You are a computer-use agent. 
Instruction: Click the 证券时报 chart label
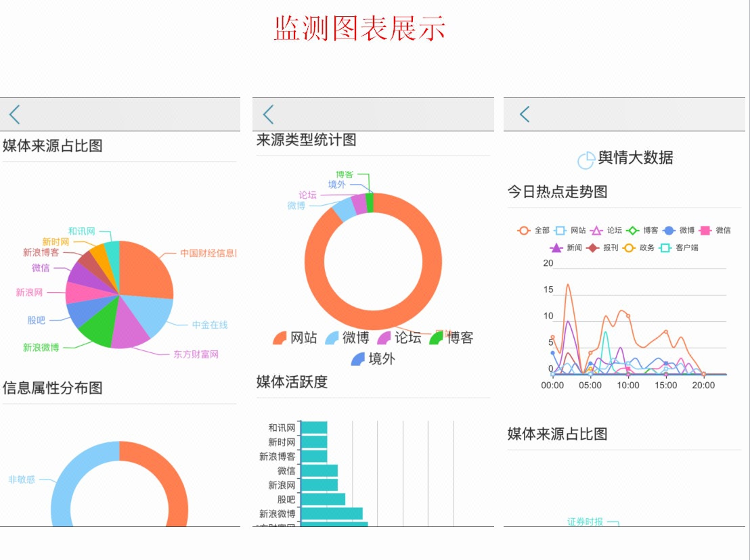coord(585,521)
